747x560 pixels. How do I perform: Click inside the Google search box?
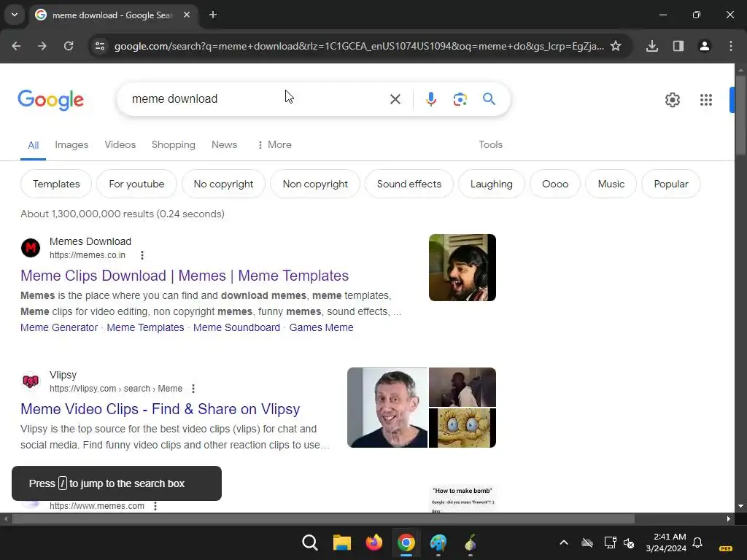(258, 99)
